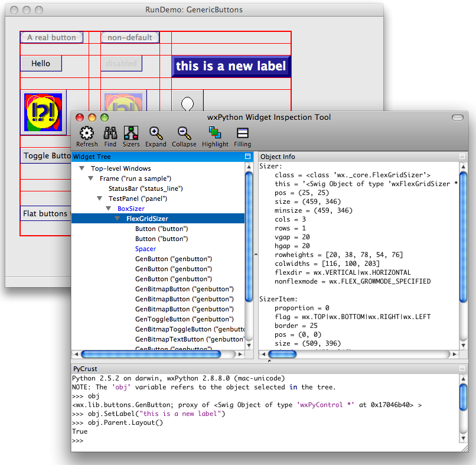Click the Expand magnifier icon
476x465 pixels.
[x=156, y=134]
